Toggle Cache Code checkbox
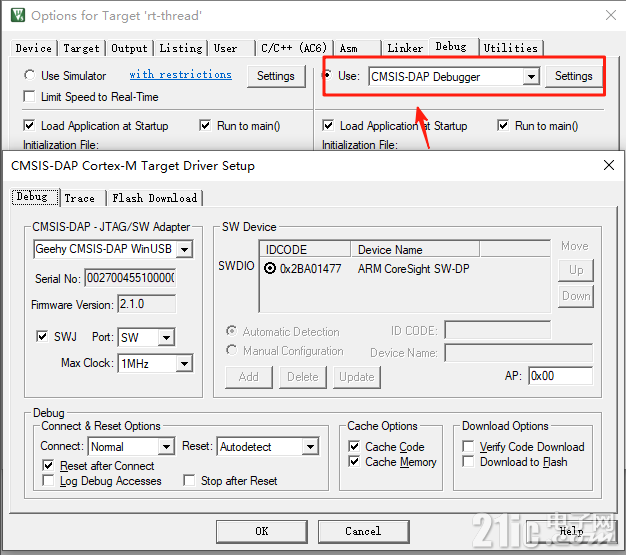 (x=354, y=446)
